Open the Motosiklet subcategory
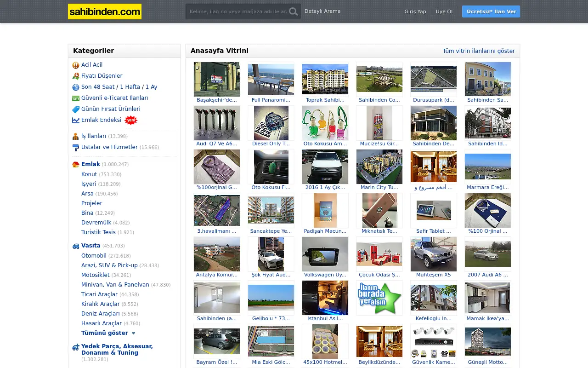The image size is (588, 368). pos(96,275)
